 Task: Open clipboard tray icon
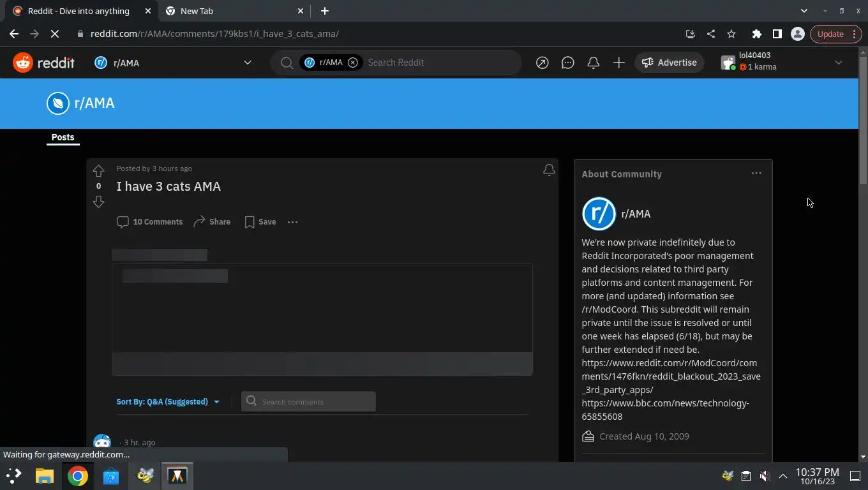(x=745, y=475)
